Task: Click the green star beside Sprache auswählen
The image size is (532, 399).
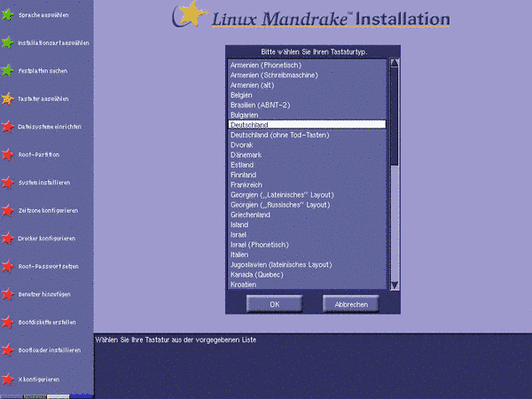Action: pyautogui.click(x=7, y=15)
